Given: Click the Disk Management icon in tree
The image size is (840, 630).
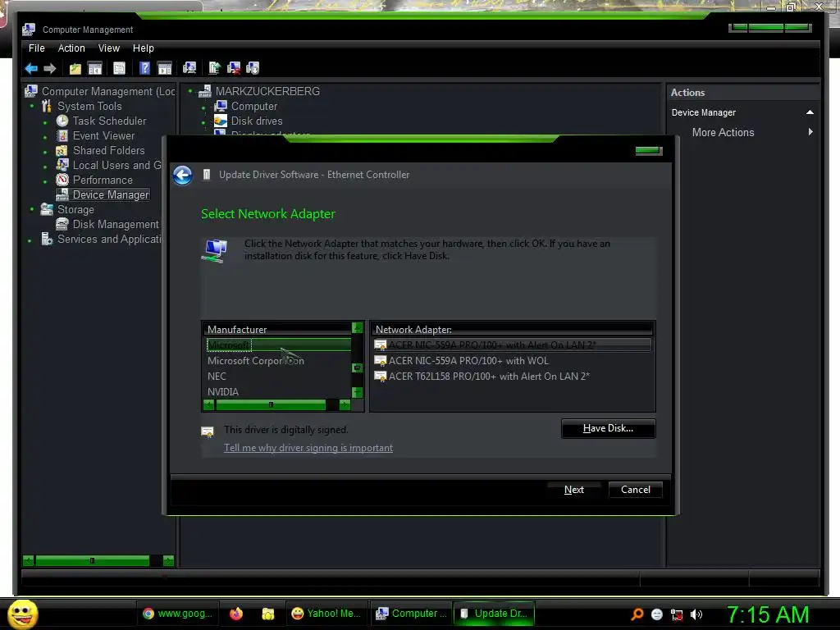Looking at the screenshot, I should pyautogui.click(x=62, y=224).
